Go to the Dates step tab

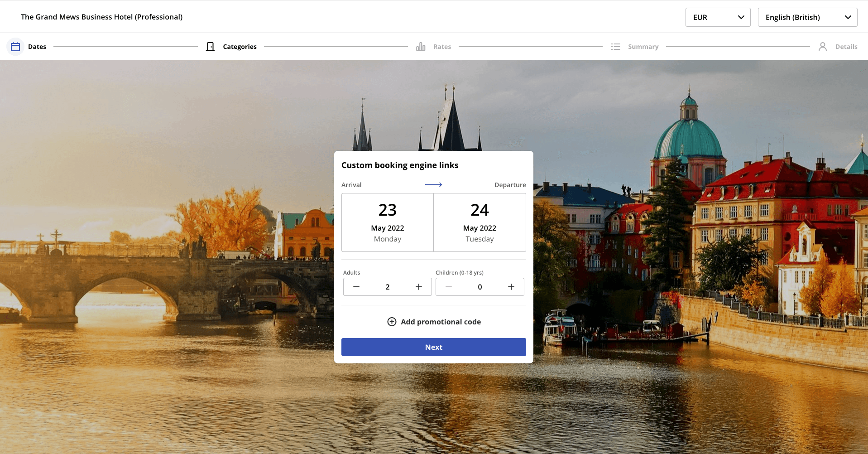point(37,47)
